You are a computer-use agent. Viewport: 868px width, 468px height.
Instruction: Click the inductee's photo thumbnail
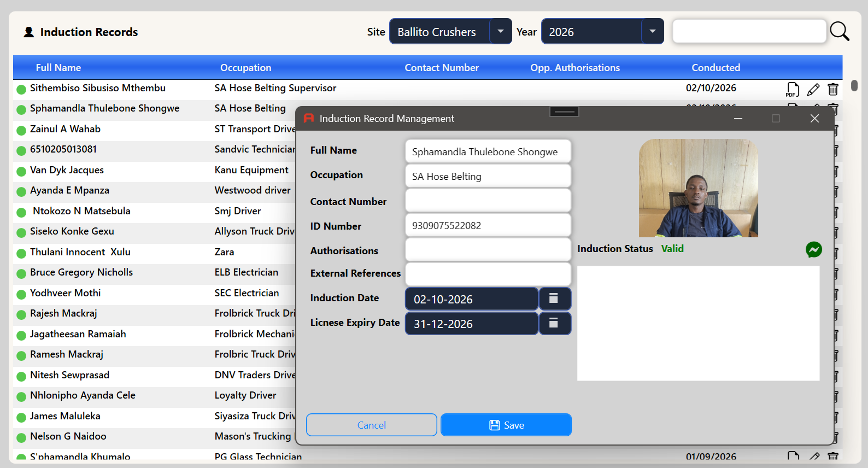698,188
